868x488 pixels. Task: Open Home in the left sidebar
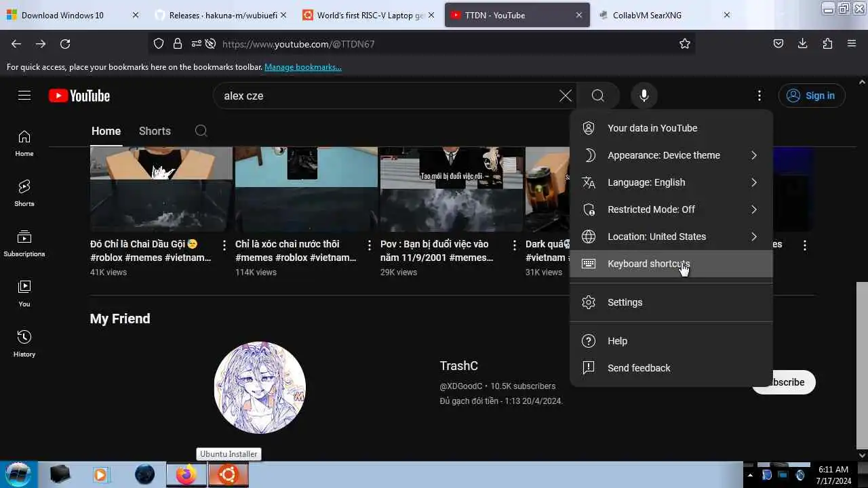click(24, 143)
